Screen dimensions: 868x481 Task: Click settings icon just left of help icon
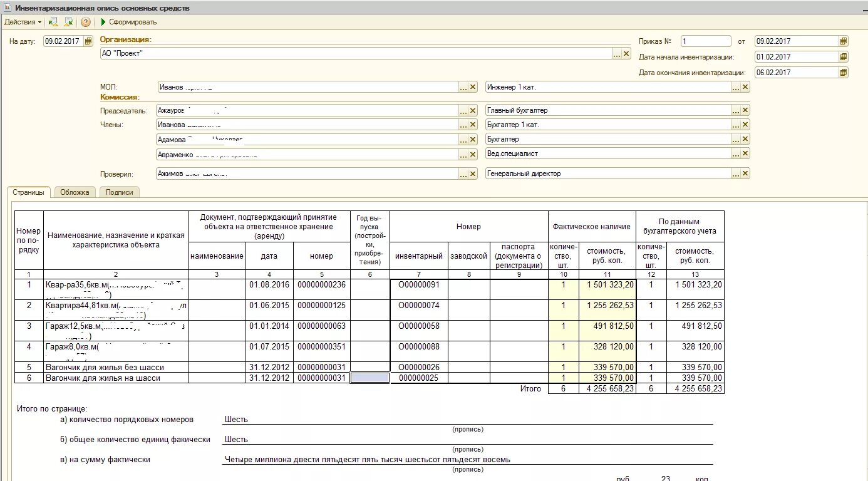pyautogui.click(x=69, y=22)
